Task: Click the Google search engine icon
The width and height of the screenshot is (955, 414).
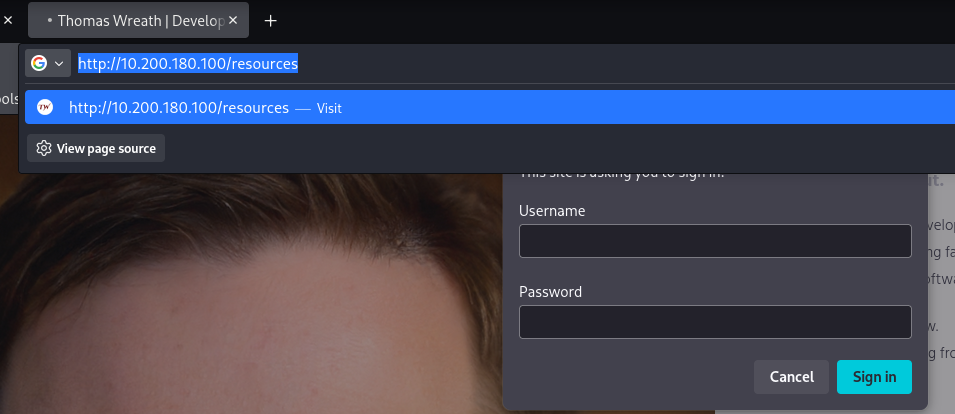Action: [39, 64]
